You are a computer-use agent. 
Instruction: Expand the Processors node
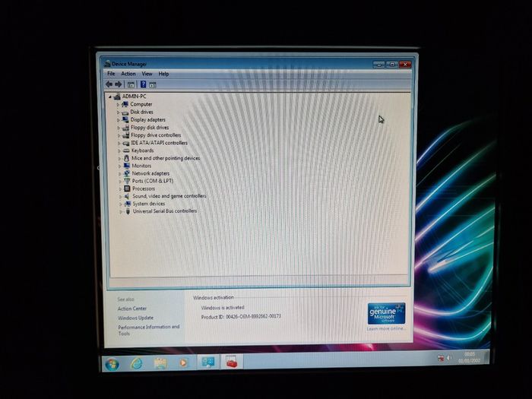tap(120, 189)
